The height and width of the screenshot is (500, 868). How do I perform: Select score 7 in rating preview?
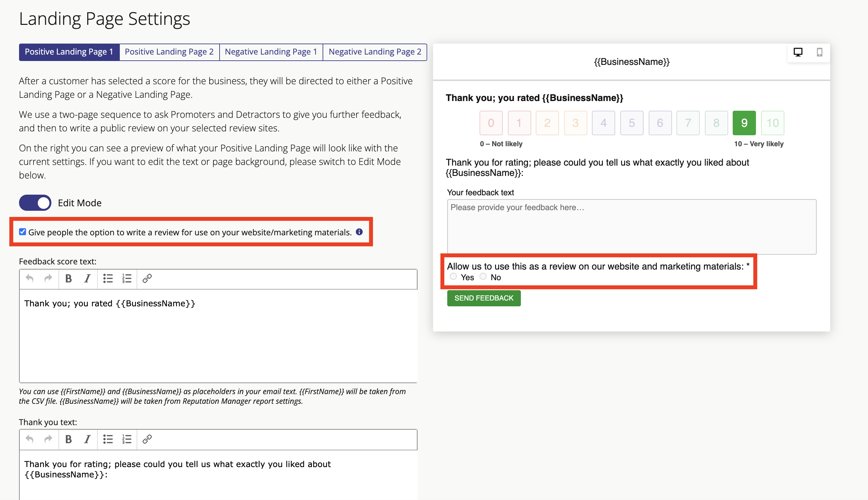pos(688,123)
